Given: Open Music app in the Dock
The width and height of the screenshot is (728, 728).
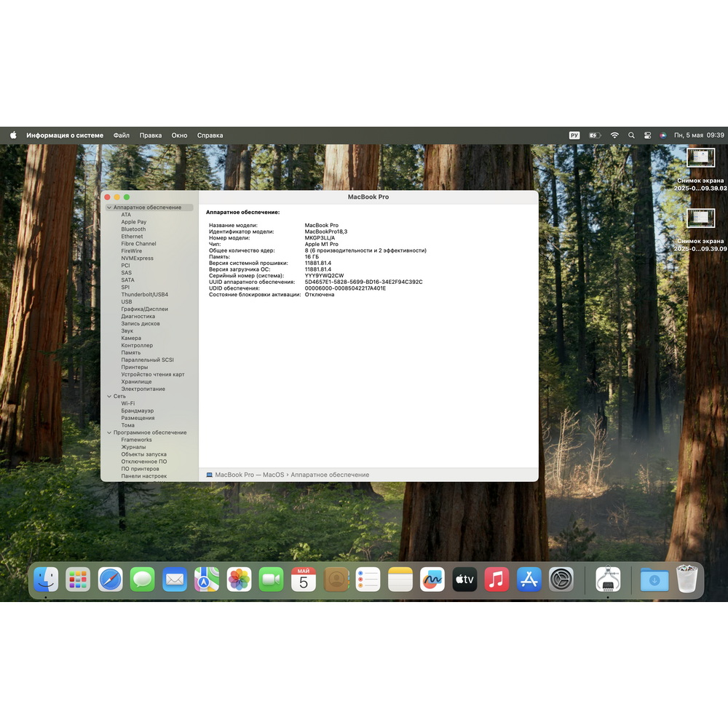Looking at the screenshot, I should pyautogui.click(x=496, y=579).
